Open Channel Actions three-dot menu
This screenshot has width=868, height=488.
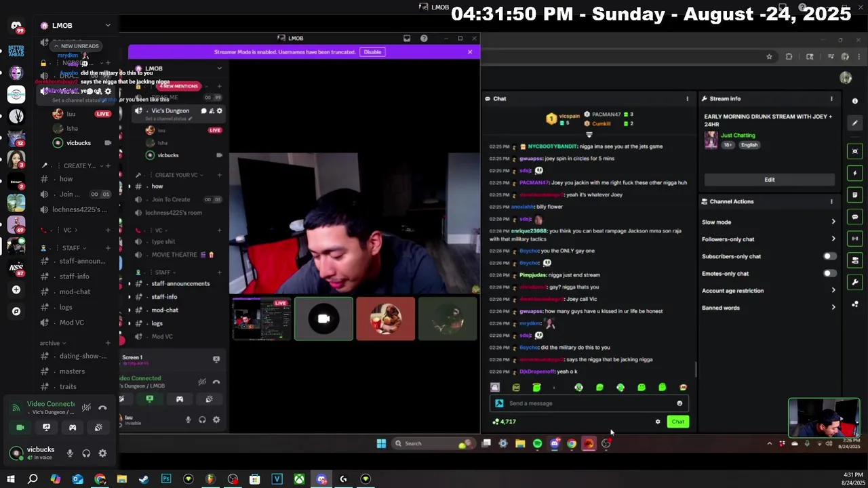click(x=831, y=201)
